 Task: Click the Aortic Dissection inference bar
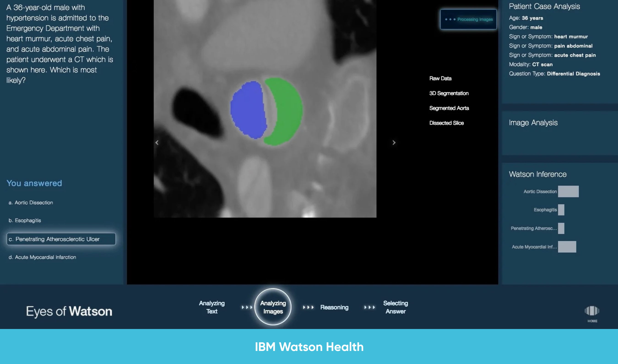[x=568, y=191]
